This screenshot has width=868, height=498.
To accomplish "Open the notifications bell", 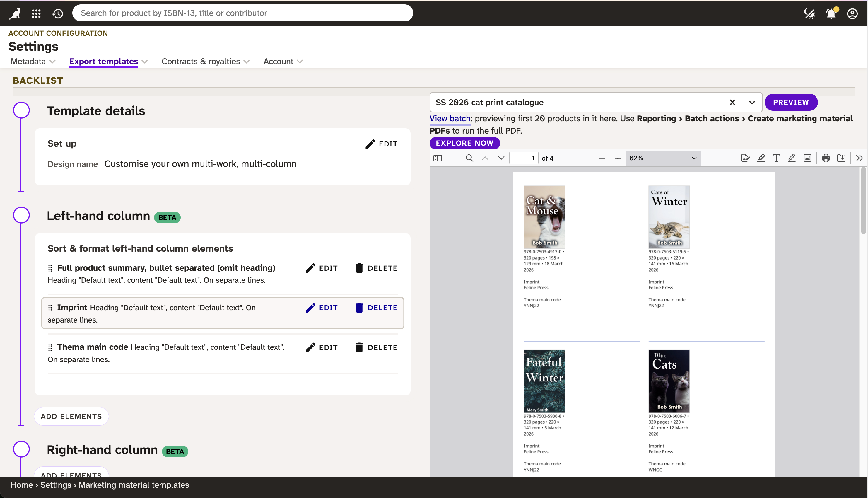I will tap(831, 13).
